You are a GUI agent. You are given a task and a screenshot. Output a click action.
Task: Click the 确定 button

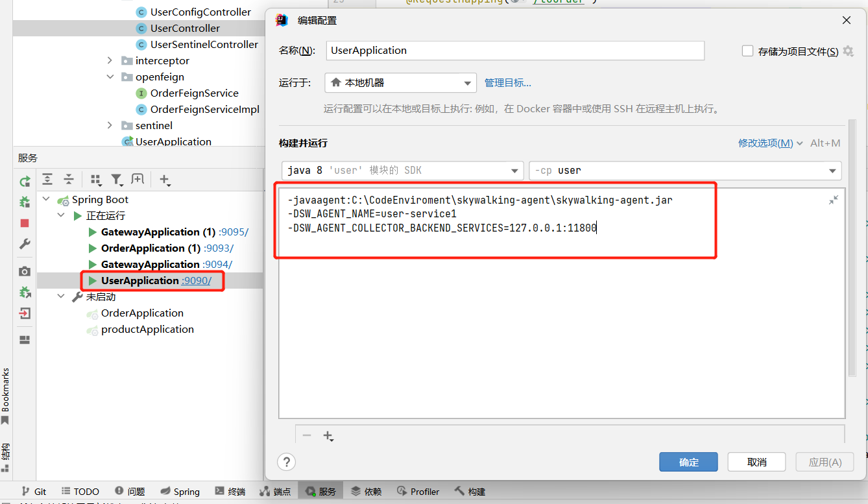688,462
